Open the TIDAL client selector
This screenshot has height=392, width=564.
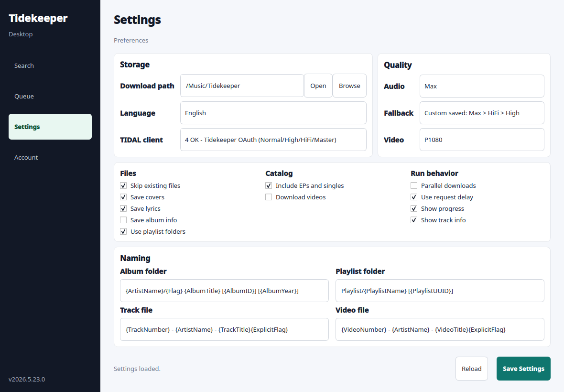(273, 140)
